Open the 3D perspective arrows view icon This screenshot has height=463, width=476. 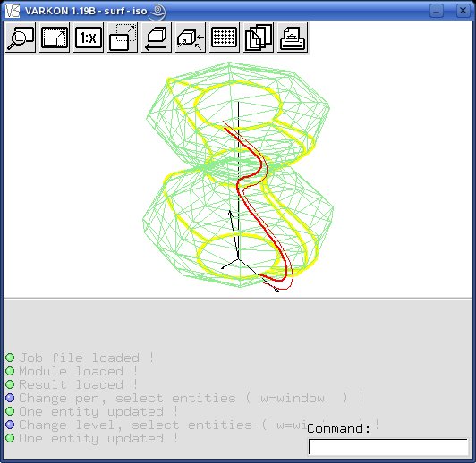(191, 38)
